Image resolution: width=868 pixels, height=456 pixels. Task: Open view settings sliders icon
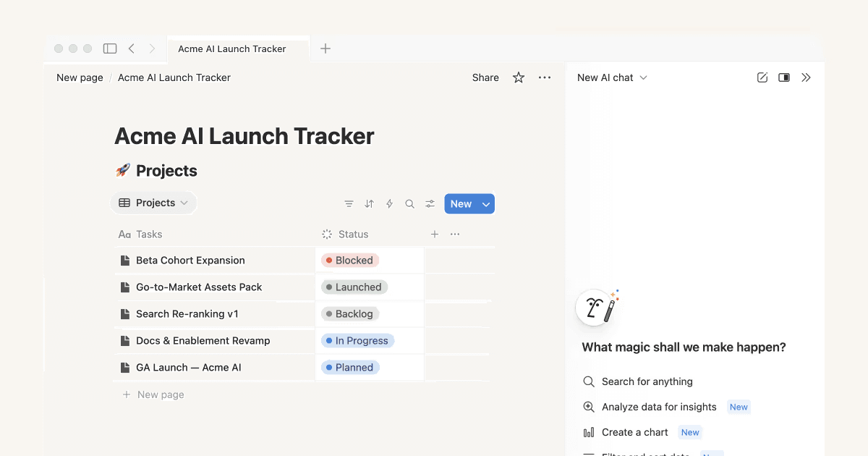coord(430,204)
